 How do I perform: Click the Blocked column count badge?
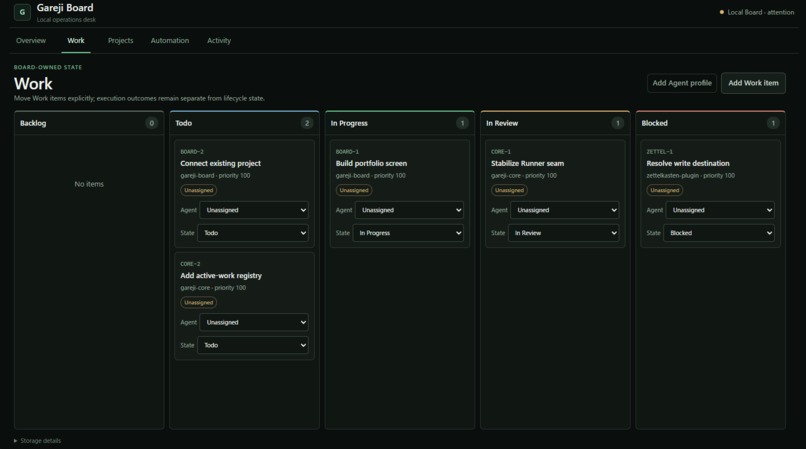[773, 123]
